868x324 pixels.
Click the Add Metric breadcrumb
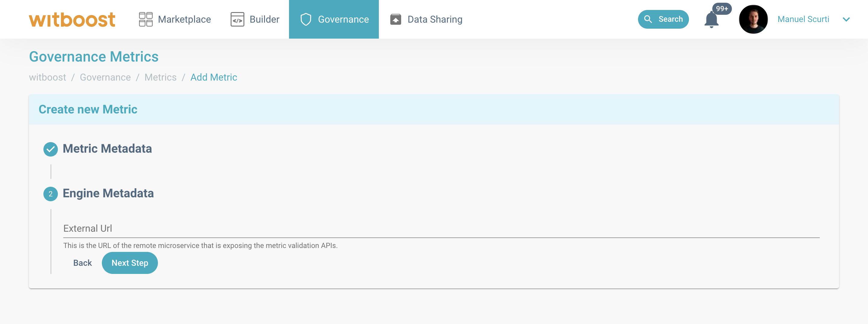[214, 77]
